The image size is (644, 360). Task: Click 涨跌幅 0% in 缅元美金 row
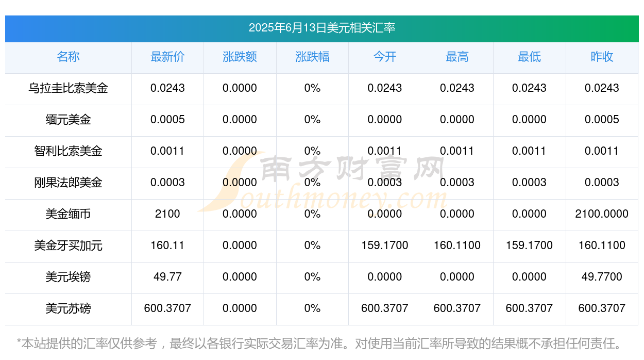click(x=312, y=120)
